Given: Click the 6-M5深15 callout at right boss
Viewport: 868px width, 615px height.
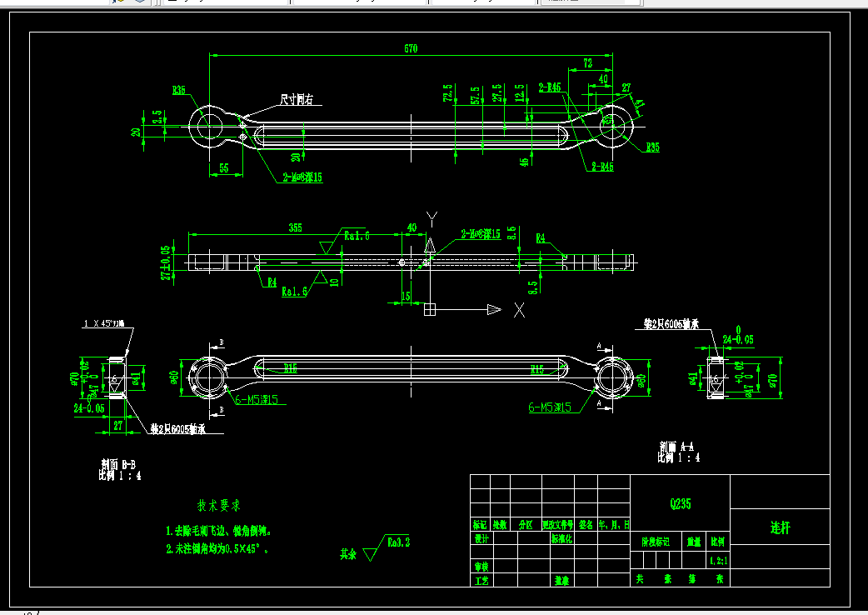Looking at the screenshot, I should coord(550,407).
